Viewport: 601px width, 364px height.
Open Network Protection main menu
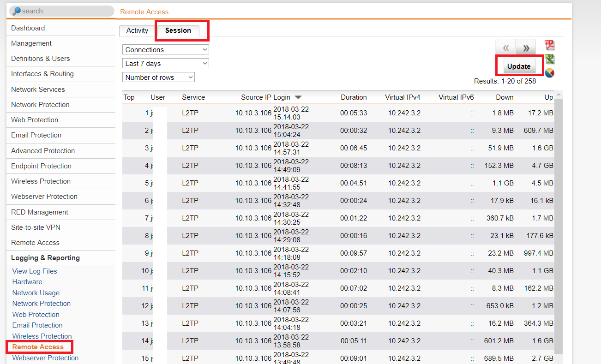(x=61, y=105)
